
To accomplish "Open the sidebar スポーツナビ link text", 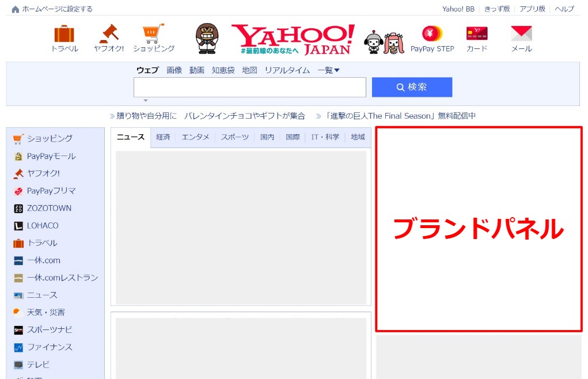I will pos(50,330).
